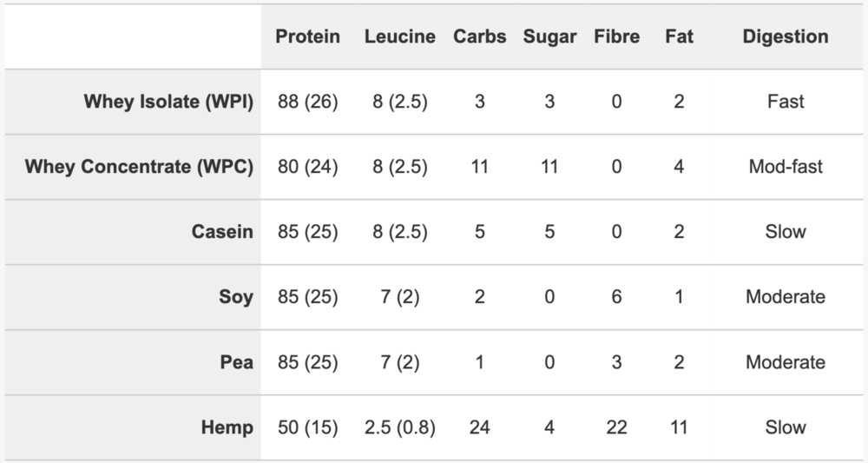Click Whey Isolate protein value 88 (26)
The width and height of the screenshot is (868, 463).
click(308, 102)
